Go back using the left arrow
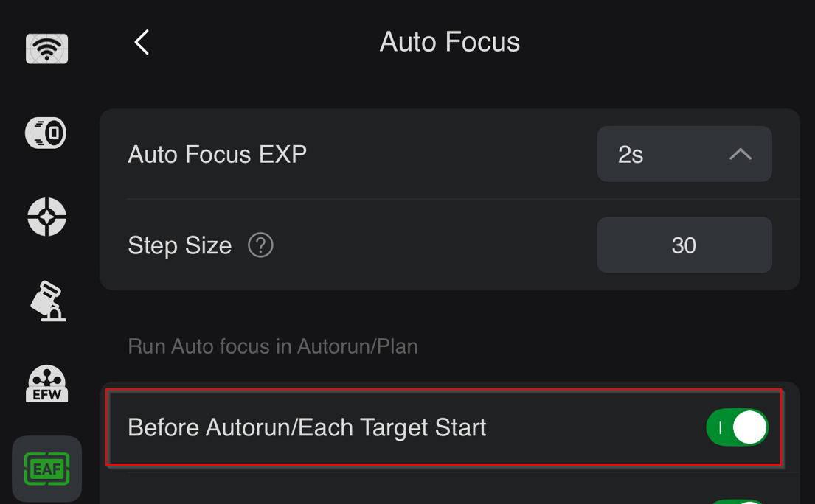 pos(142,42)
